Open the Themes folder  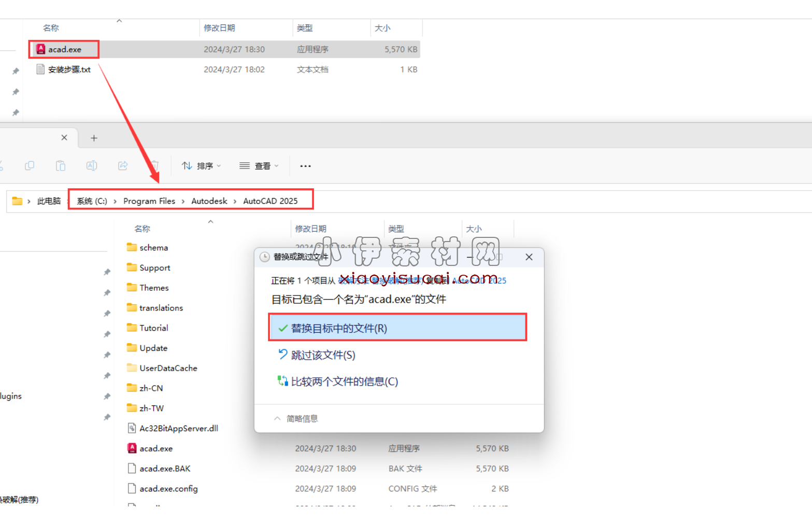[148, 288]
